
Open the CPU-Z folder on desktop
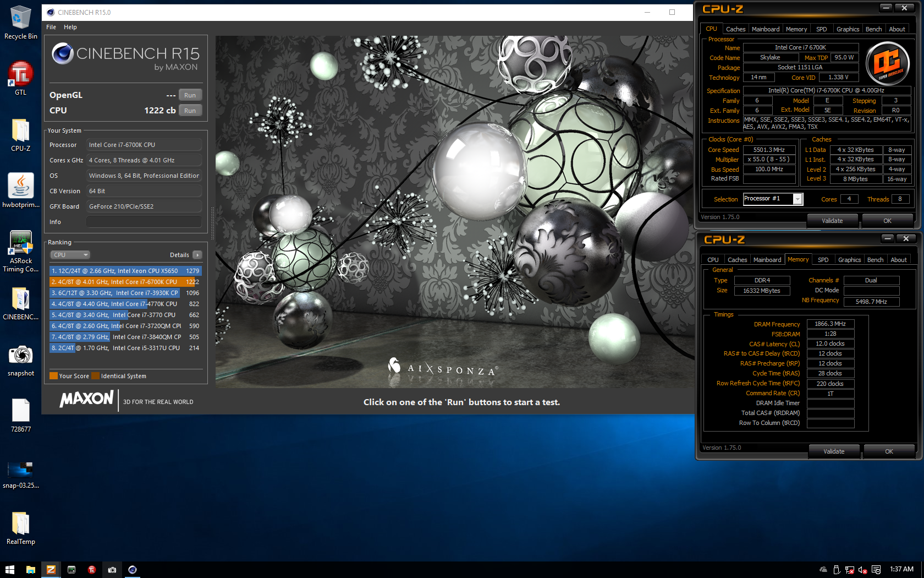click(20, 134)
